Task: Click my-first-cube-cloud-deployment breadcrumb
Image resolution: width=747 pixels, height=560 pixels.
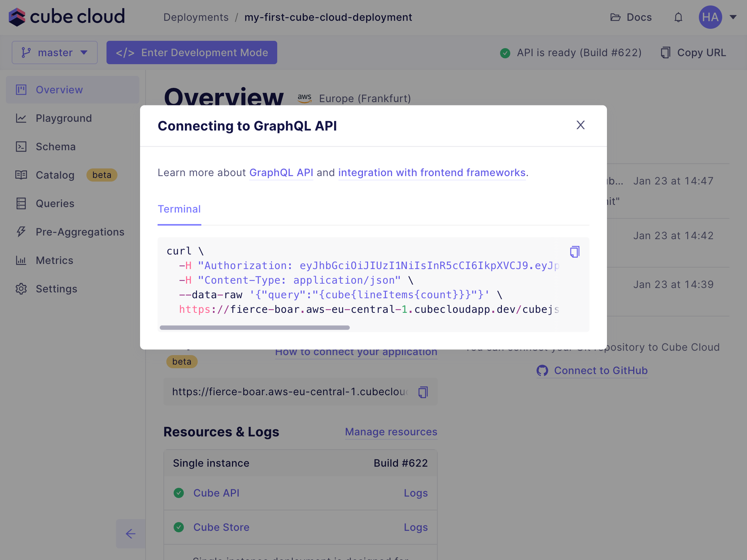Action: tap(328, 17)
